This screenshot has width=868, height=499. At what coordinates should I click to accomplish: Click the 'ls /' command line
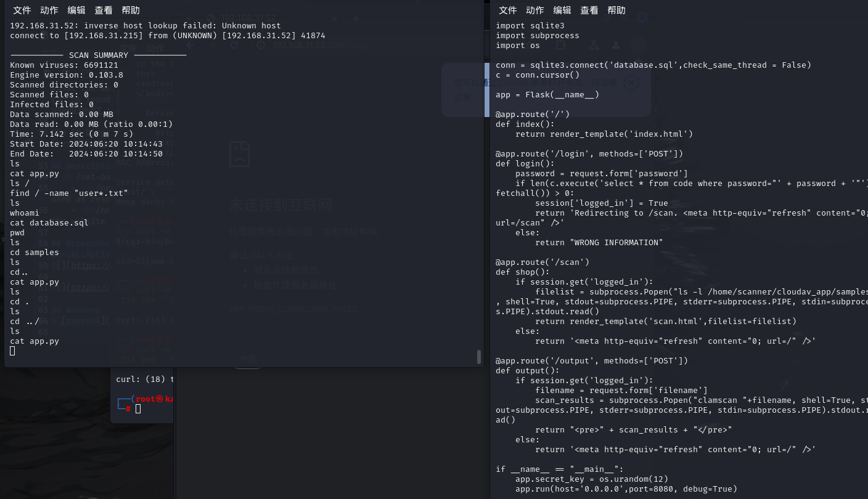click(x=20, y=184)
